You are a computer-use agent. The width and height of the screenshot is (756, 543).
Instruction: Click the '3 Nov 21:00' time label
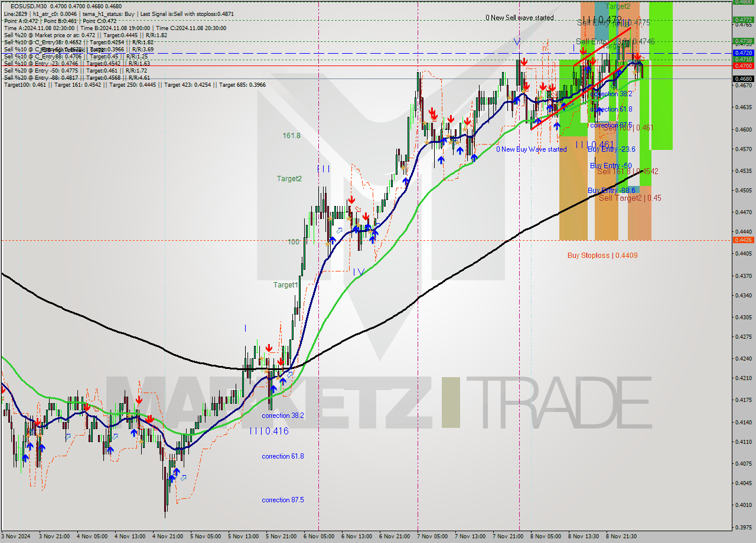tap(54, 537)
